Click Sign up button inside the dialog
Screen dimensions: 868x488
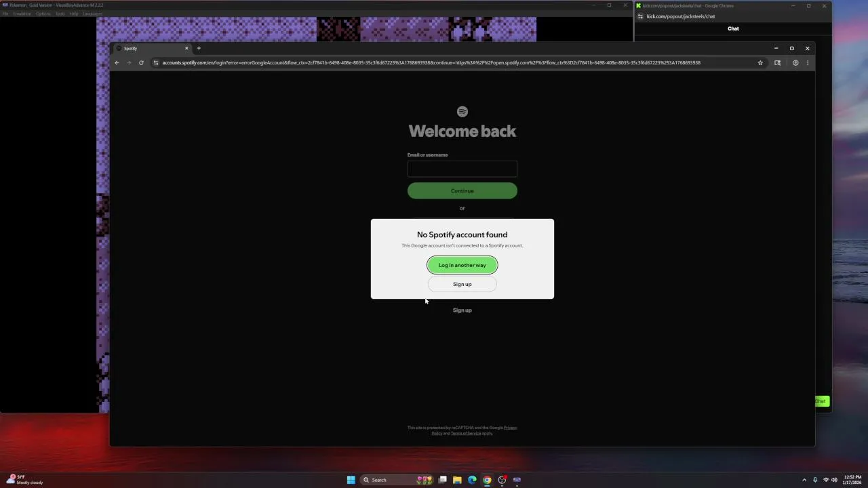coord(462,284)
